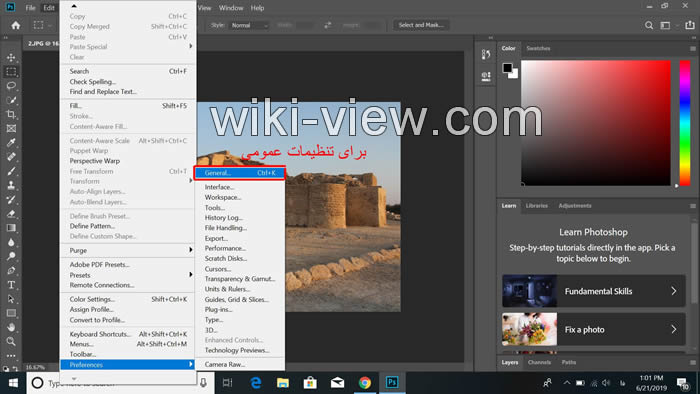Choose Color Settings in Edit menu
The height and width of the screenshot is (394, 700).
pos(128,299)
